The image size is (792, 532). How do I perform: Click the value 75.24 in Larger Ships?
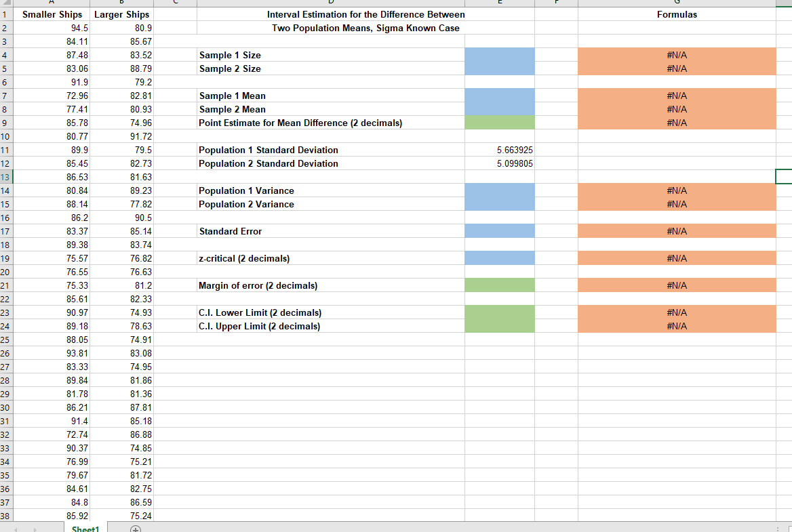coord(141,516)
